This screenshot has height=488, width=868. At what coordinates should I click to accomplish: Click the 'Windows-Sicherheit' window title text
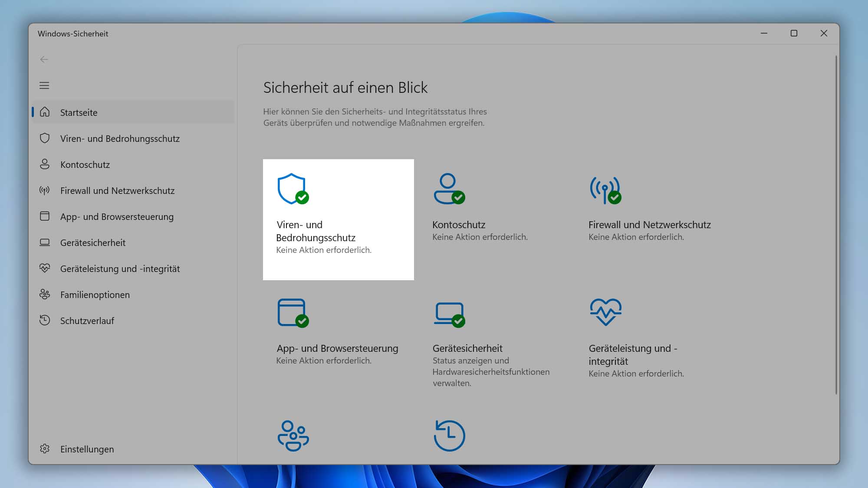click(x=73, y=34)
